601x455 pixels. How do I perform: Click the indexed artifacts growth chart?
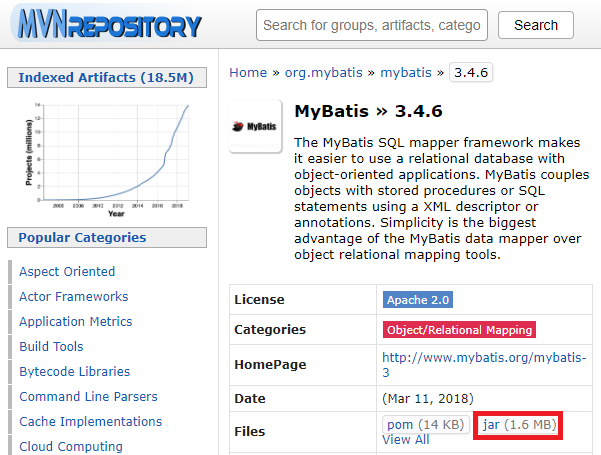point(107,159)
